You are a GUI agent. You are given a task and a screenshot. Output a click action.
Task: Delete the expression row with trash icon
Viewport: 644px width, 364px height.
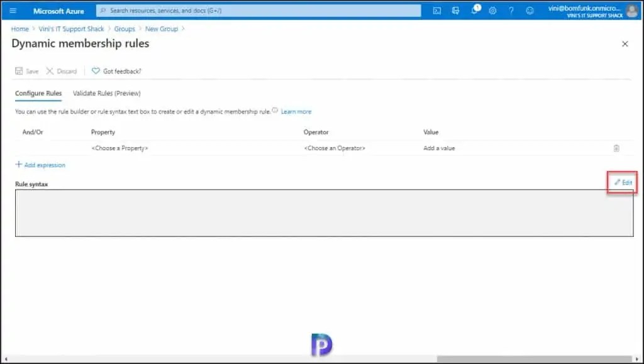tap(616, 148)
